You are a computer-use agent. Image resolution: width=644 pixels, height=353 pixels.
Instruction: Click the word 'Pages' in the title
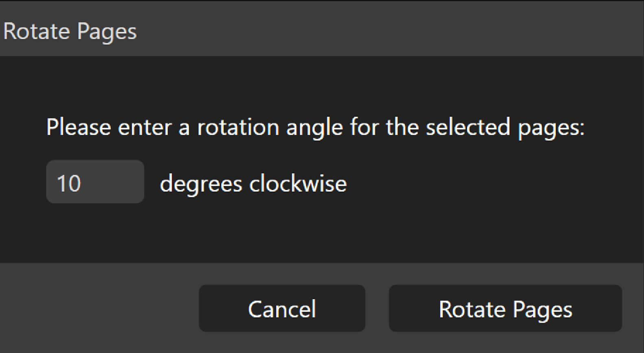(107, 32)
